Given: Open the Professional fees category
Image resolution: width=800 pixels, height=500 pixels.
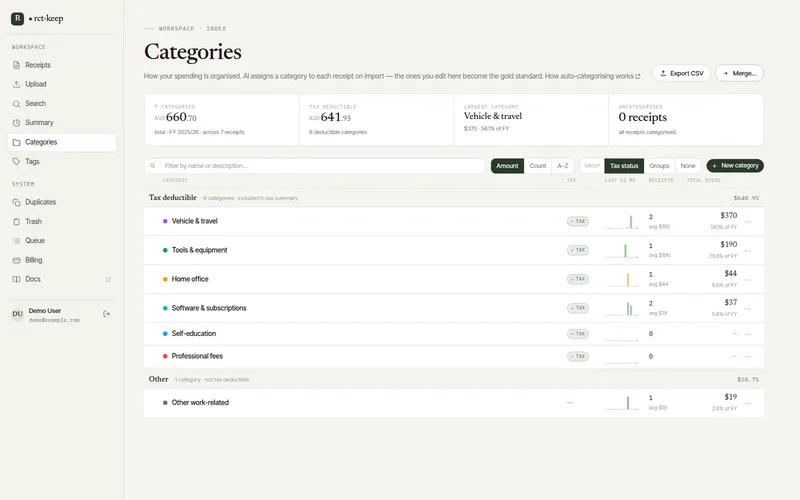Looking at the screenshot, I should [197, 356].
